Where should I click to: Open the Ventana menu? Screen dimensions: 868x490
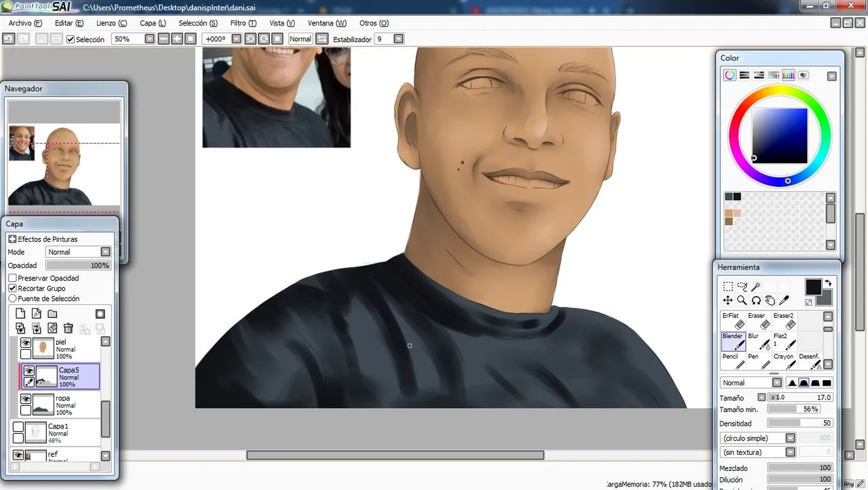(x=327, y=23)
